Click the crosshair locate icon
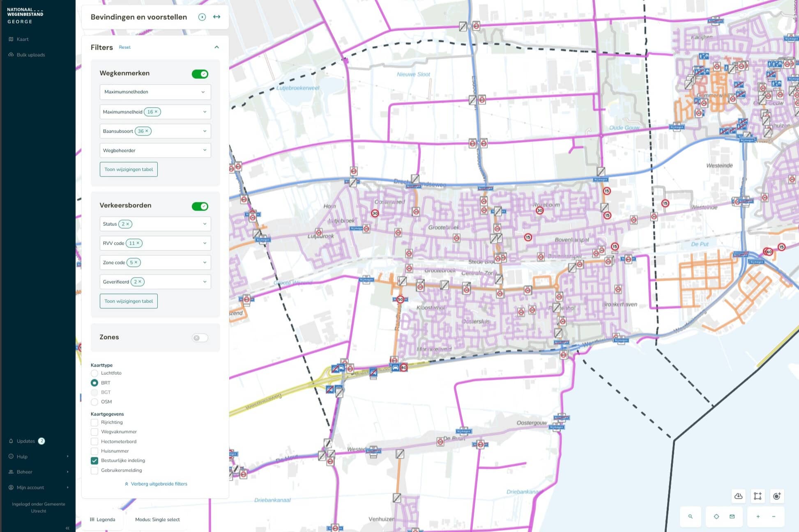This screenshot has width=799, height=532. [716, 516]
